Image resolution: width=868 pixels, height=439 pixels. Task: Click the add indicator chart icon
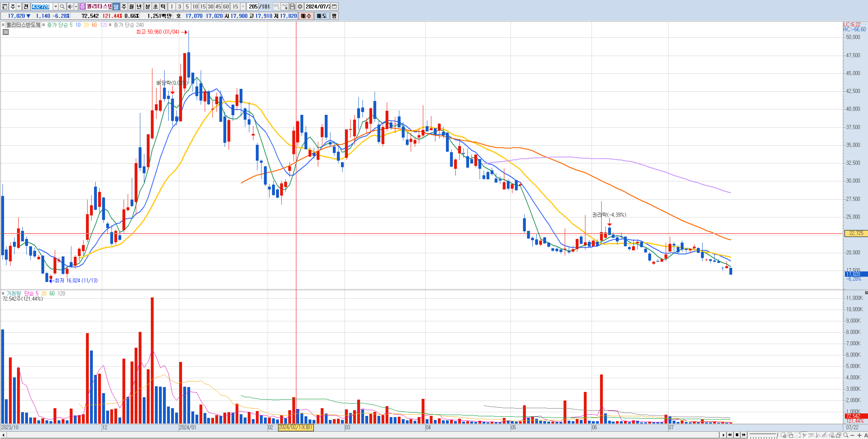284,6
